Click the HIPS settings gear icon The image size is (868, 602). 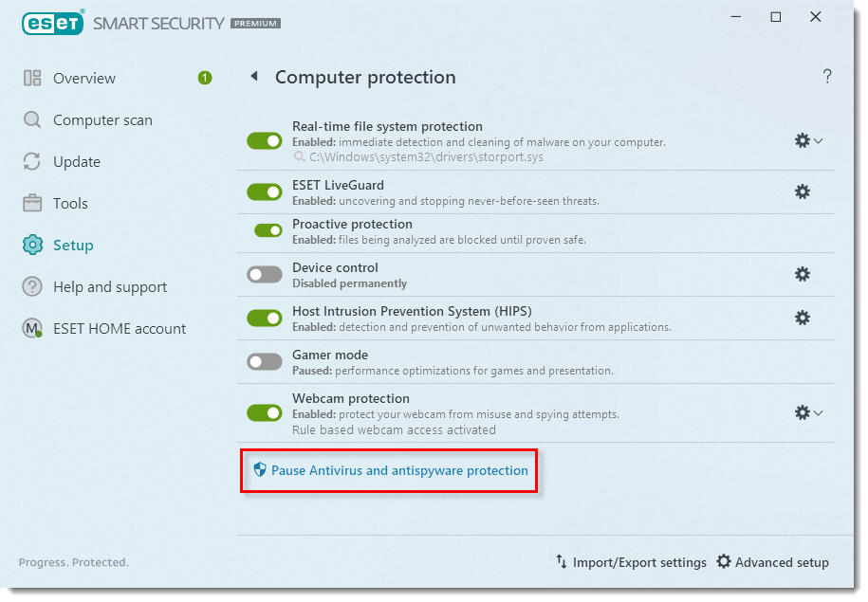803,318
